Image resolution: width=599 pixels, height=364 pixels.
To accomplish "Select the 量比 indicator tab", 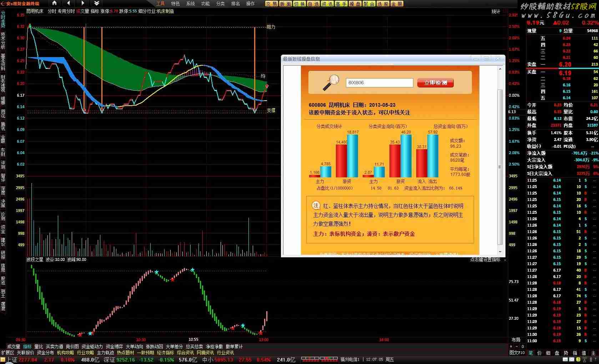I will coord(39,347).
